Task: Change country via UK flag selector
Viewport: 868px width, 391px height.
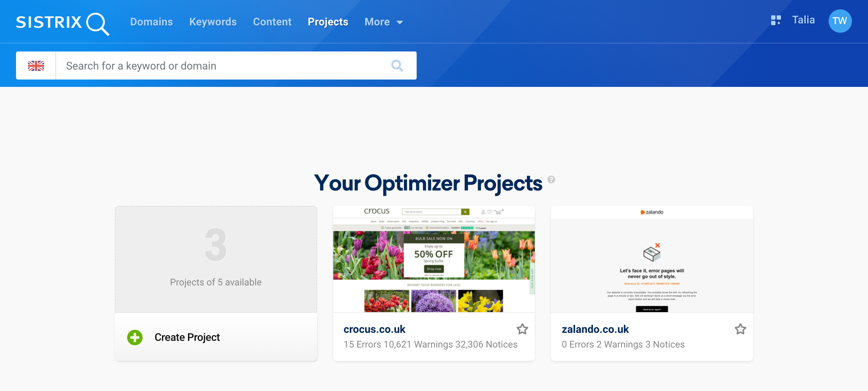Action: click(36, 66)
